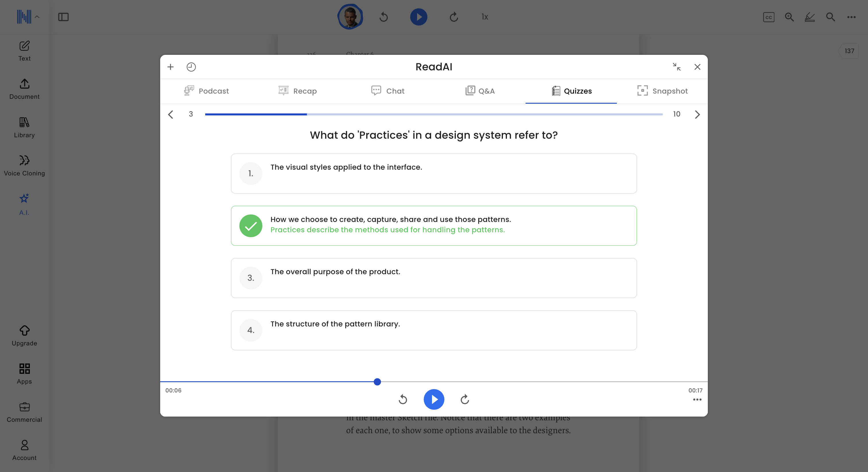868x472 pixels.
Task: Open the quiz history clock icon
Action: coord(191,67)
